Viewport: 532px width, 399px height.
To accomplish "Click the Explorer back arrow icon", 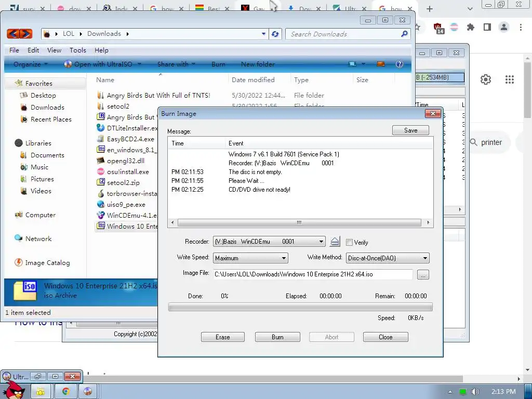I will pos(13,34).
